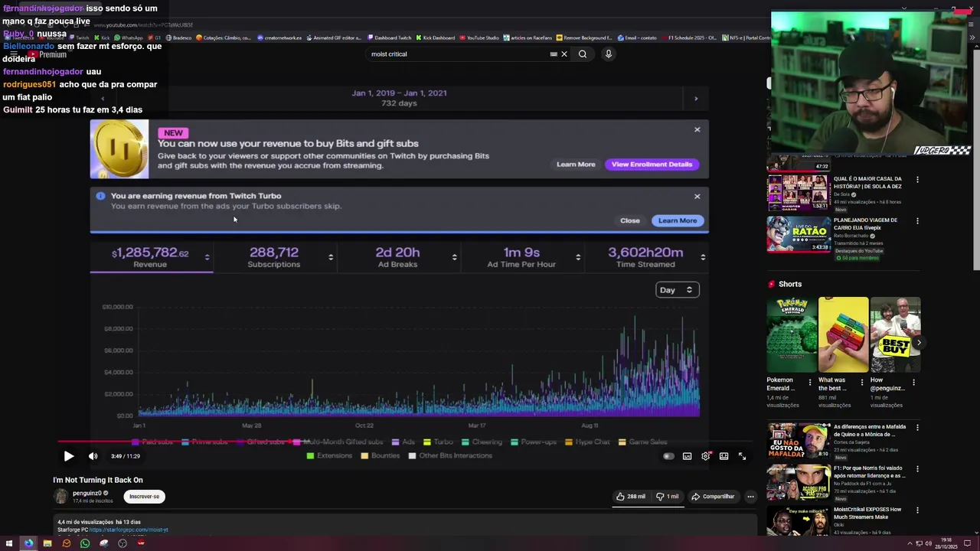
Task: Click Learn More on the Turbo notice
Action: click(x=678, y=220)
